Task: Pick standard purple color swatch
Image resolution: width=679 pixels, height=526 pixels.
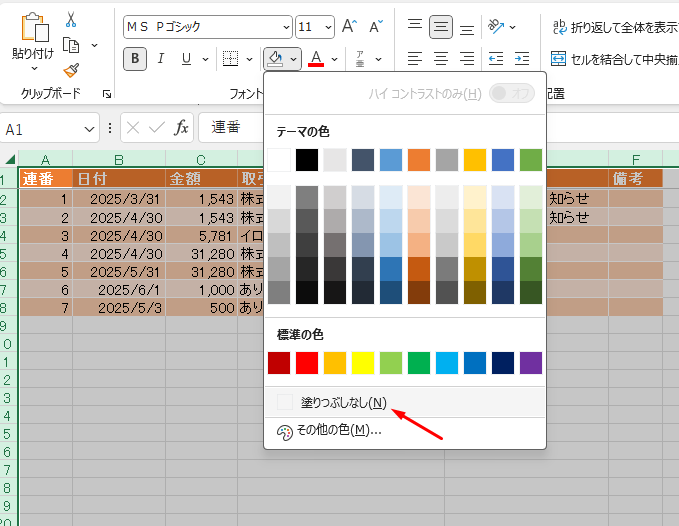Action: click(531, 363)
